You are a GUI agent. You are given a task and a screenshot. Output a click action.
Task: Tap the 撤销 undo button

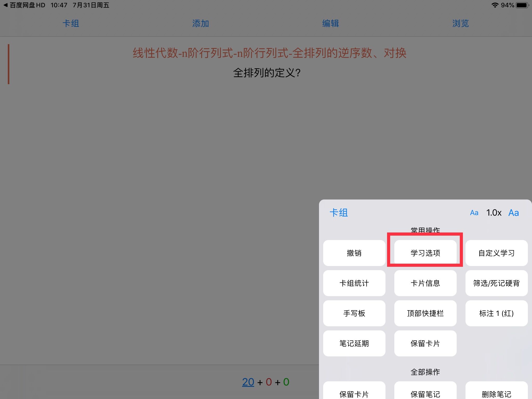pyautogui.click(x=354, y=253)
